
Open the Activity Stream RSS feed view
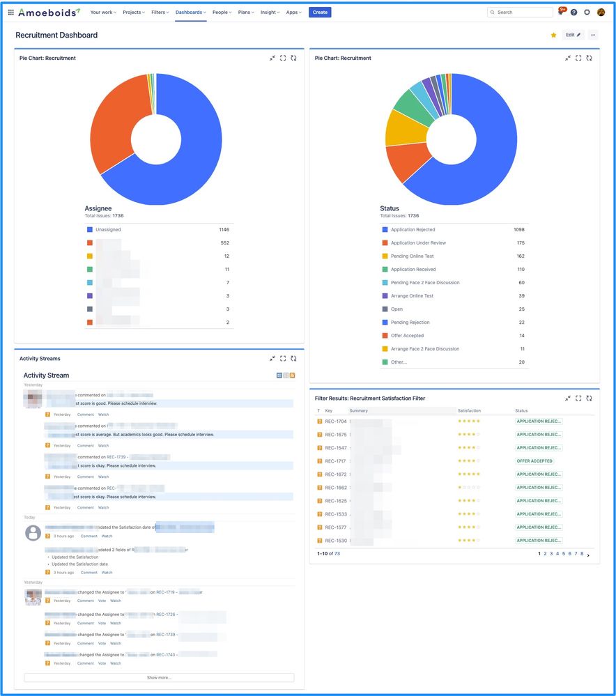[292, 375]
